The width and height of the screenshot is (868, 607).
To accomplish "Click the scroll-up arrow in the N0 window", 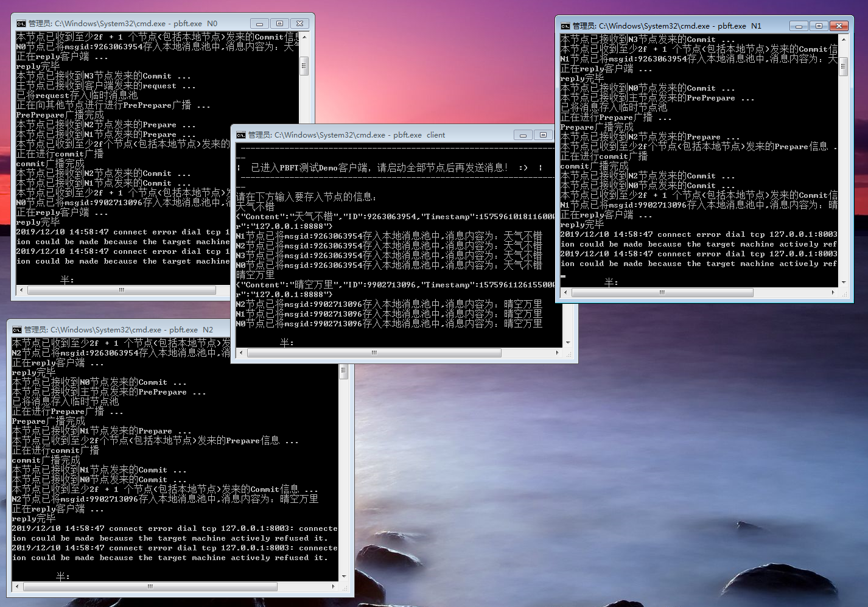I will [304, 37].
